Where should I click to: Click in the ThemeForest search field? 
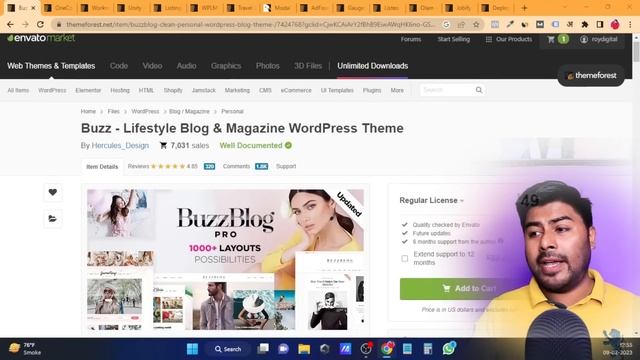pyautogui.click(x=447, y=90)
